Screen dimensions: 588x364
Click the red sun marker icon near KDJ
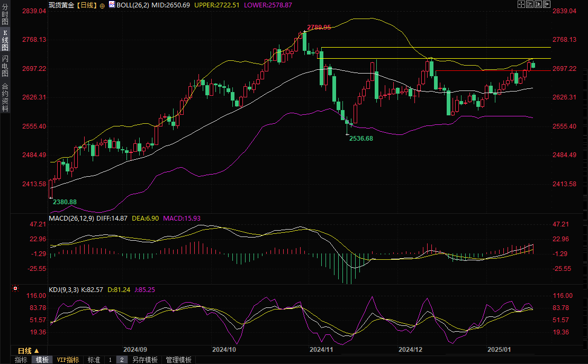tap(15, 289)
